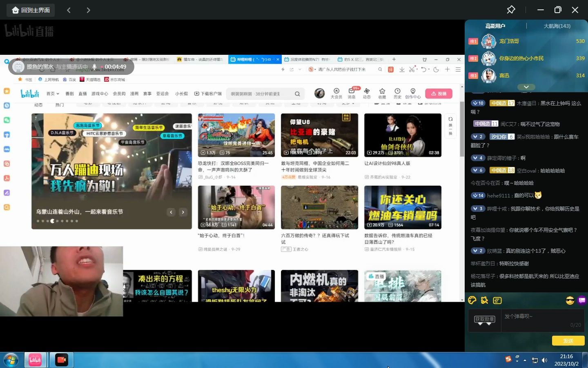Click the bilibili taskbar icon
588x368 pixels.
coord(35,360)
